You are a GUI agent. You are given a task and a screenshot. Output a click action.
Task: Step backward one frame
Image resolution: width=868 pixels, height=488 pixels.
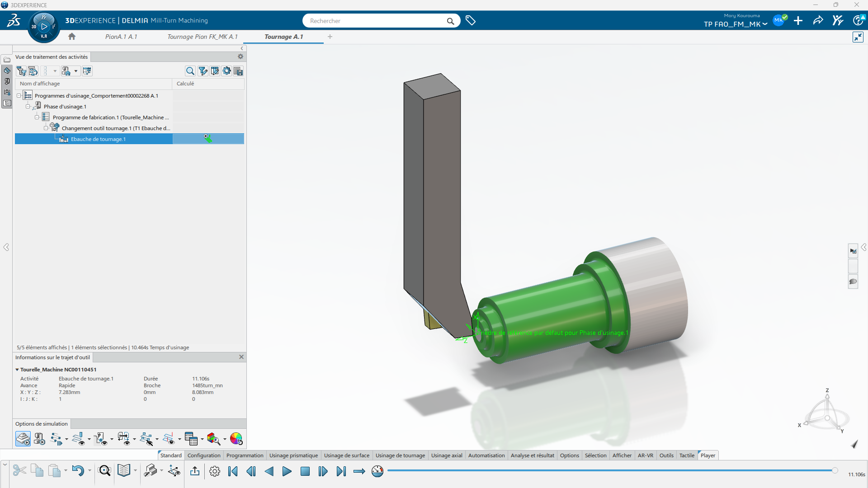point(251,471)
